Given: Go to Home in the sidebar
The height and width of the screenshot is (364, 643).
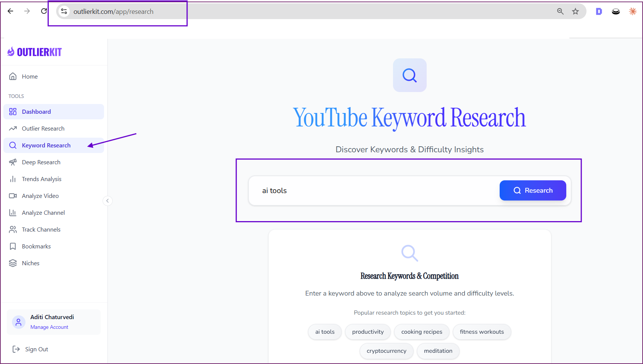Looking at the screenshot, I should (x=30, y=76).
